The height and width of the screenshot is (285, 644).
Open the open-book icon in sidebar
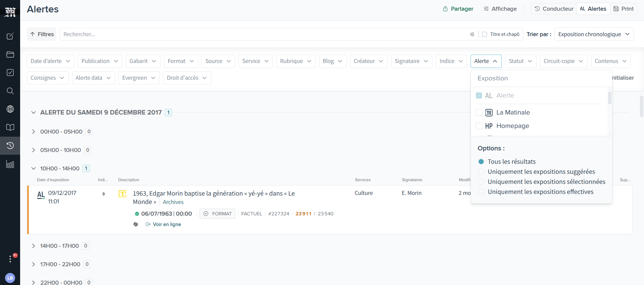coord(10,127)
